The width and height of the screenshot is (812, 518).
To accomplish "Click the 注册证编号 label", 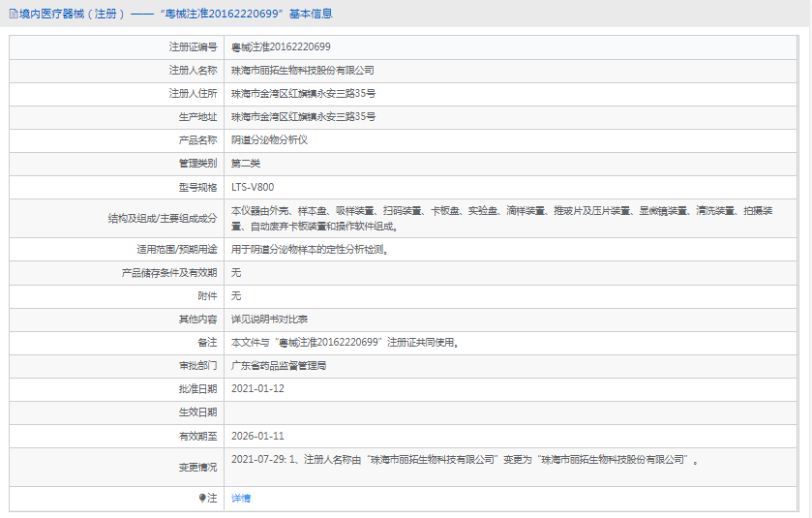I will pos(193,47).
